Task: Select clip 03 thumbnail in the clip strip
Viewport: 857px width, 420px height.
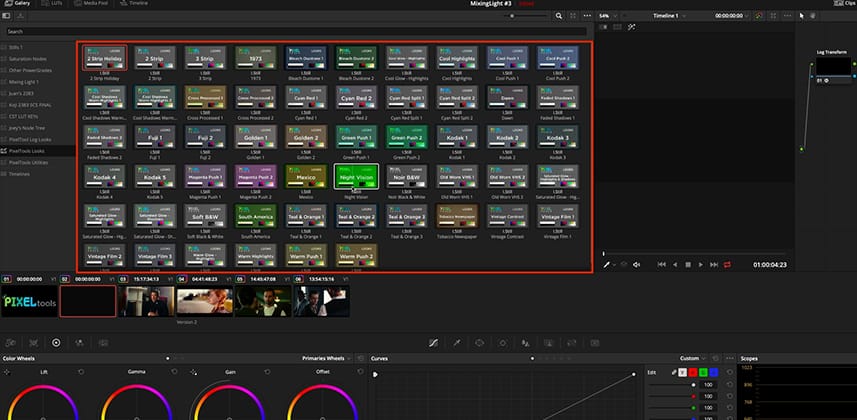Action: point(147,301)
